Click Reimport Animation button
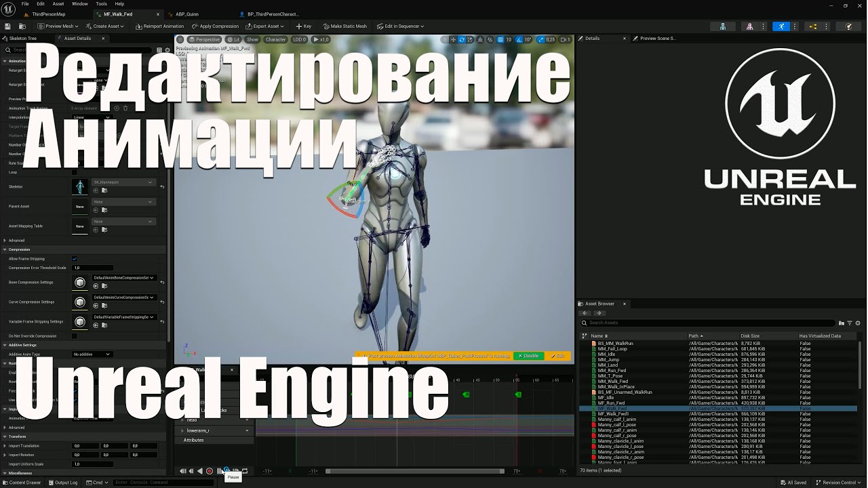 click(159, 26)
